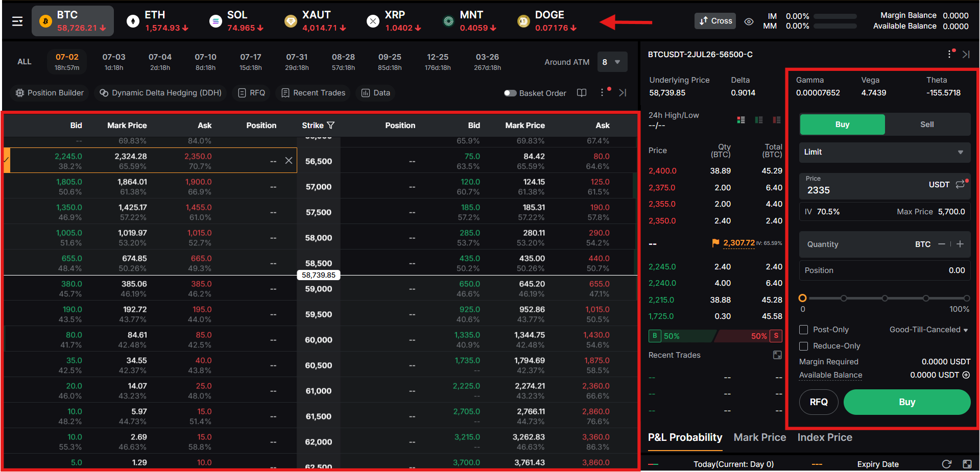Open option chain more-options dots
Image resolution: width=980 pixels, height=472 pixels.
point(602,92)
